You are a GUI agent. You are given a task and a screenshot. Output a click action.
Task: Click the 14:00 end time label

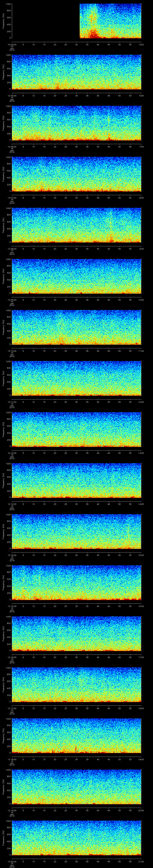click(141, 504)
